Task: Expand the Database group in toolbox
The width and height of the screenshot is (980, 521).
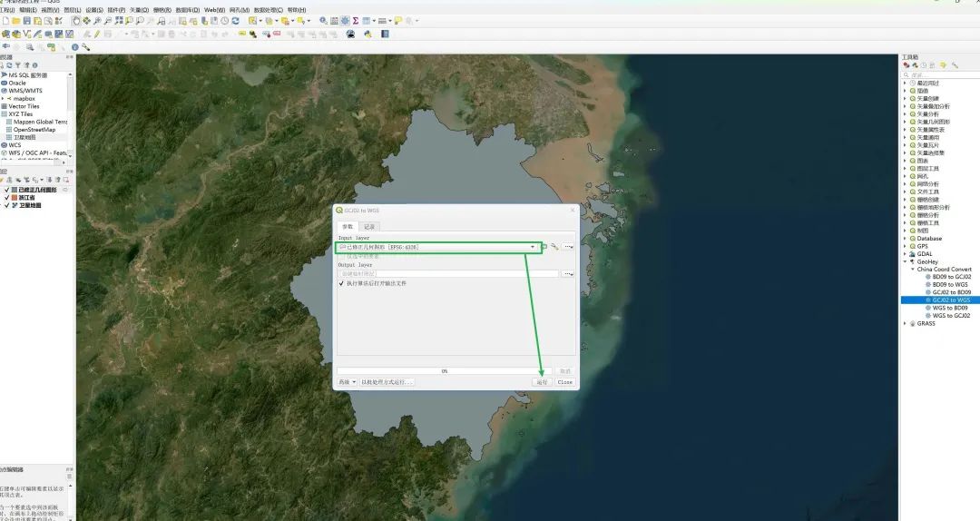Action: [x=905, y=239]
